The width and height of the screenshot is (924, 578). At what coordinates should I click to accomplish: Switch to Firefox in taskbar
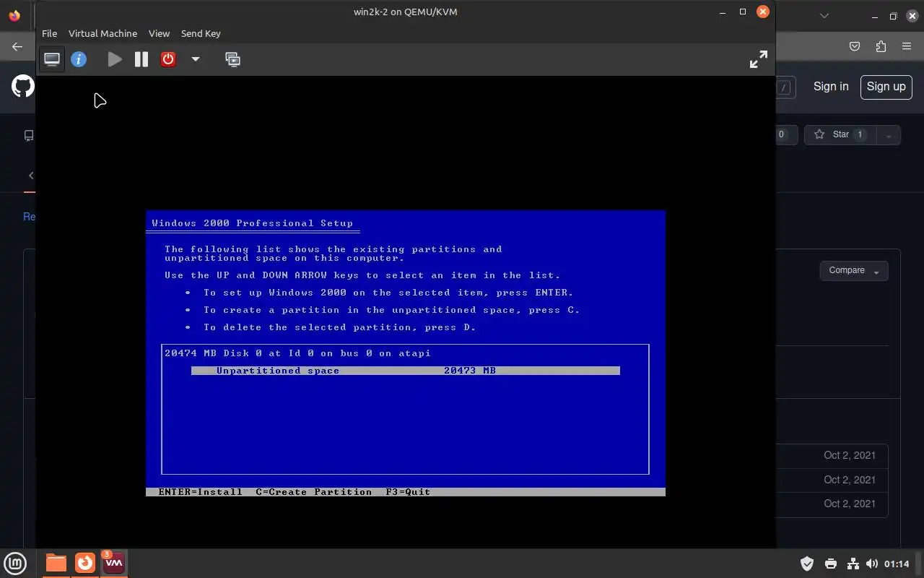coord(85,563)
